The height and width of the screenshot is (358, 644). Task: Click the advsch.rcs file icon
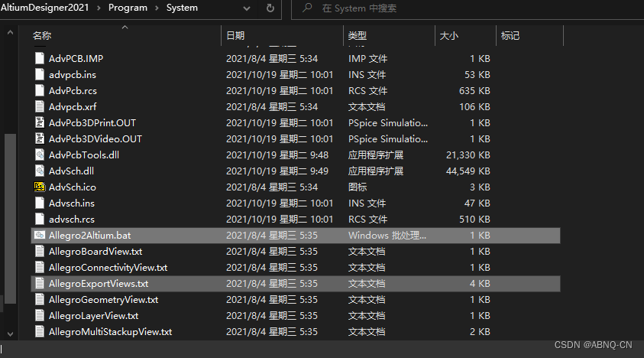coord(40,219)
